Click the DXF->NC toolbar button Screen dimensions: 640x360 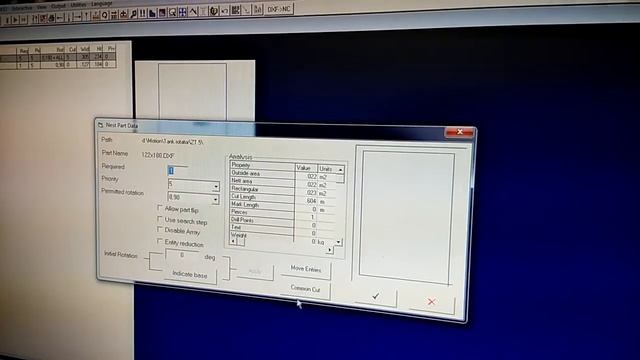(x=279, y=9)
